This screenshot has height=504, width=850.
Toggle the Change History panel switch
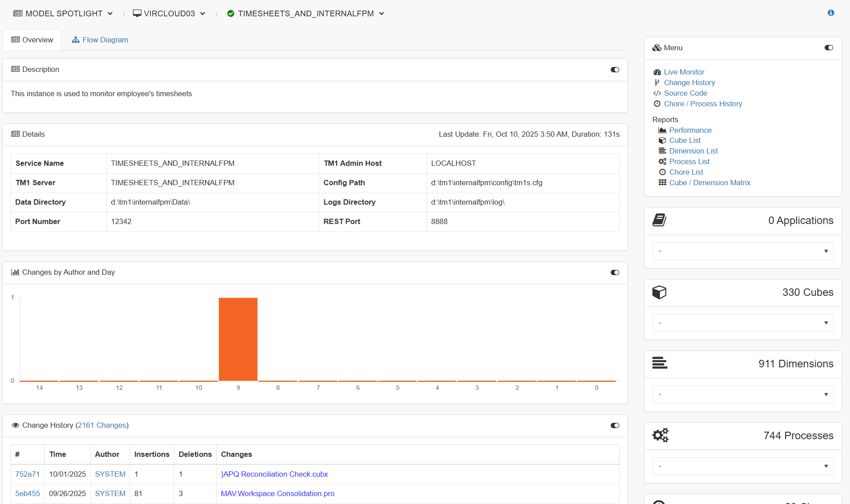[614, 426]
